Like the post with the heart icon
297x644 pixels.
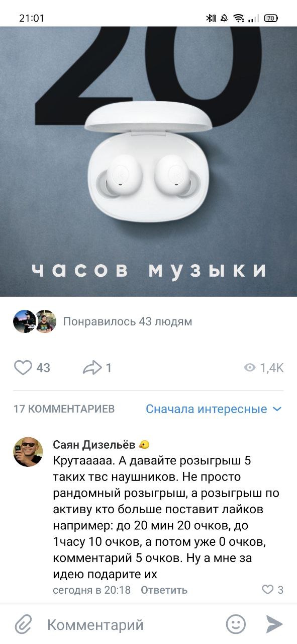click(x=23, y=368)
